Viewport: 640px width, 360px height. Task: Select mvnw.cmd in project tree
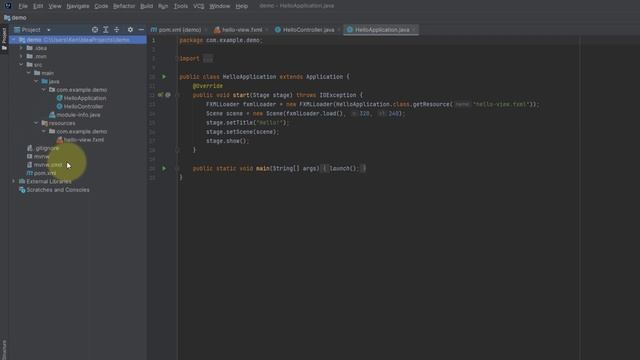(48, 165)
